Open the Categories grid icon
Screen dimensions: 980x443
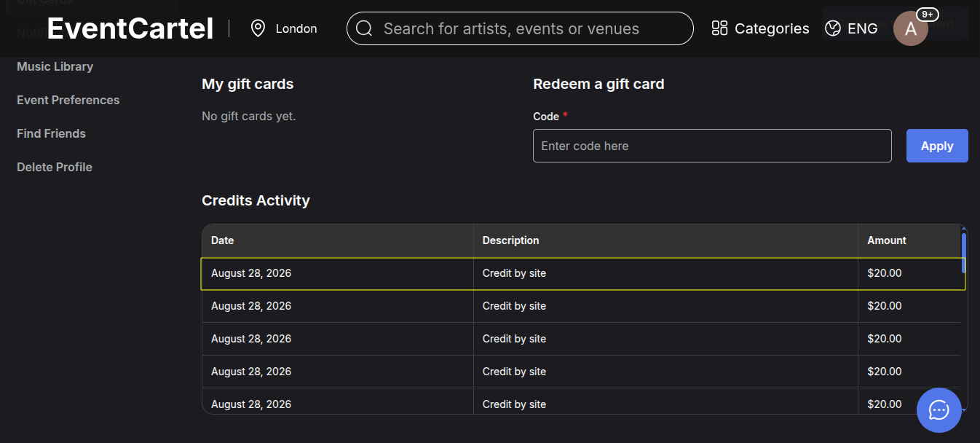(719, 28)
